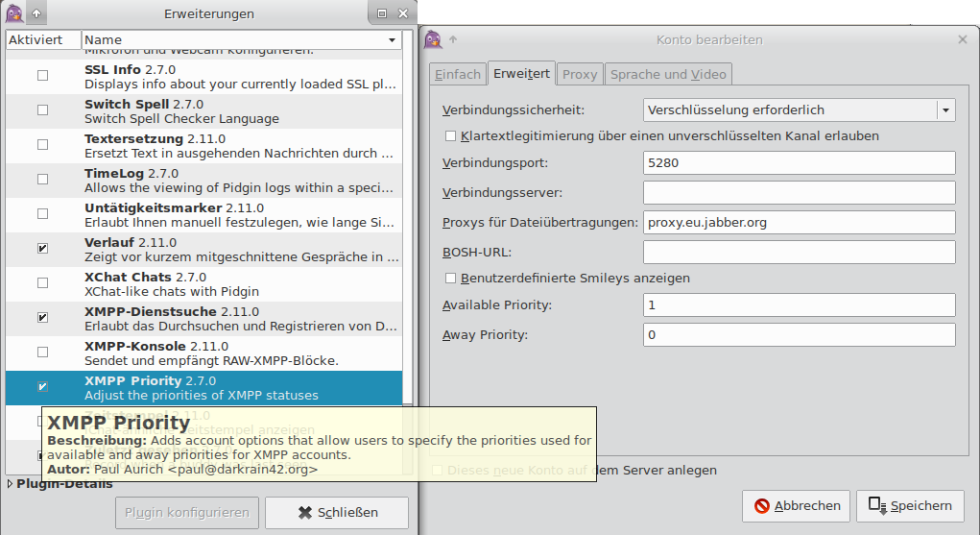980x535 pixels.
Task: Click the Pidgin icon in Erweiterungen title bar
Action: tap(14, 13)
